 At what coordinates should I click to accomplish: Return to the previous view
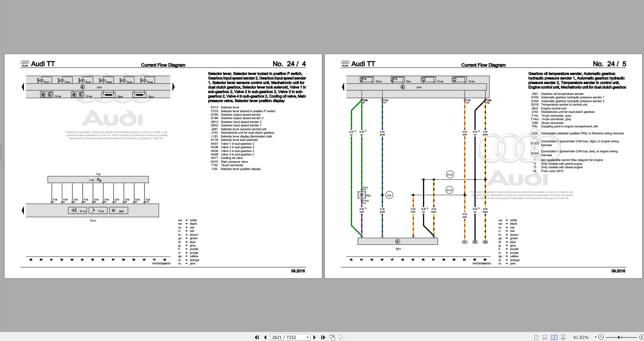coord(332,337)
